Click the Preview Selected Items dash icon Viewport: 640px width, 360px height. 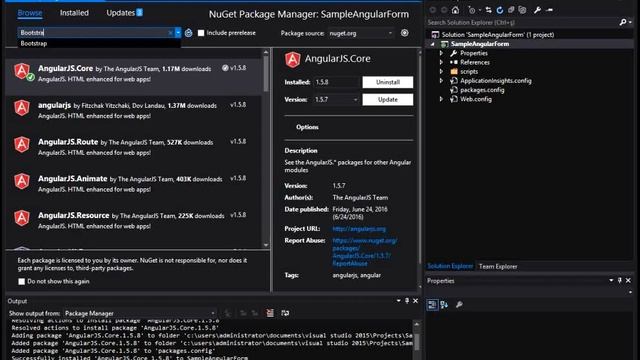point(550,10)
